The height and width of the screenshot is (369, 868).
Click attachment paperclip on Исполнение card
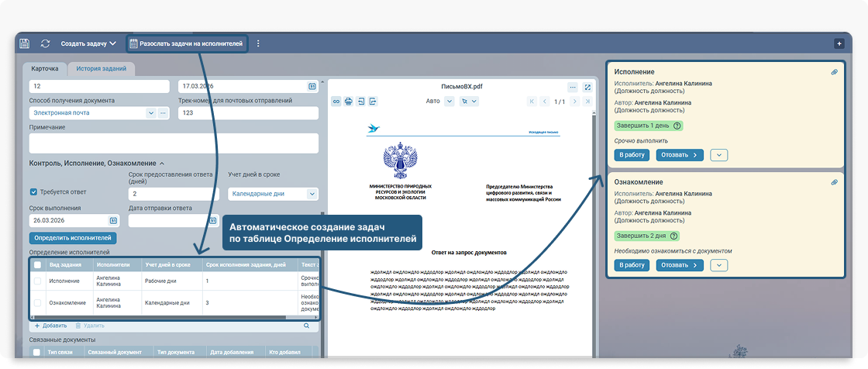click(834, 72)
